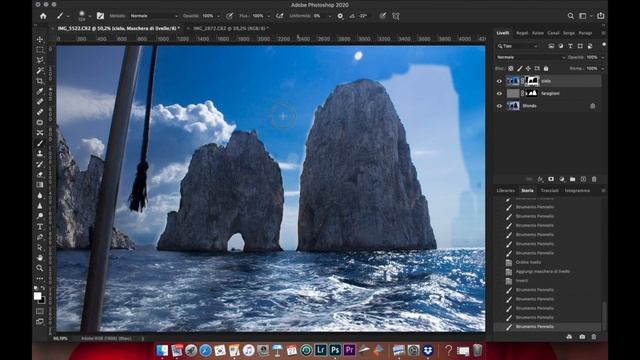Add layer style with fx icon
The image size is (640, 360).
540,179
